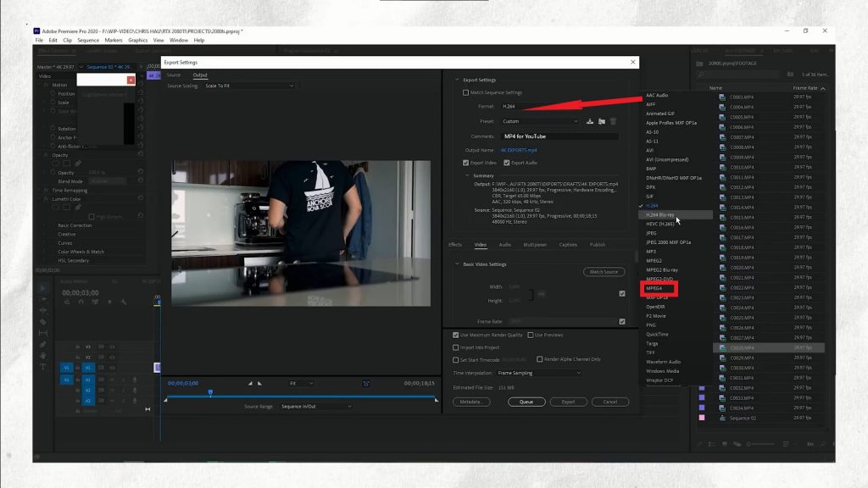Select the Type tool
Screen dimensions: 868x488
[x=42, y=366]
